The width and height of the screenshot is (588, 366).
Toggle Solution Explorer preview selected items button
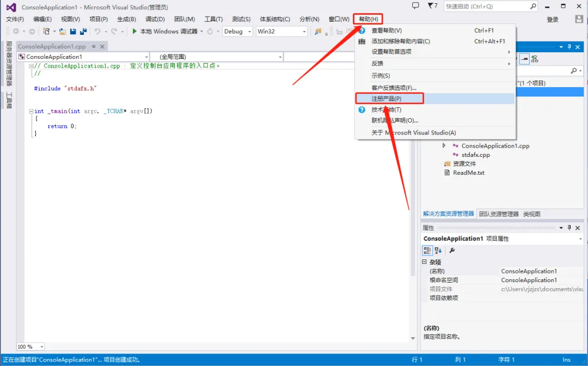point(524,59)
